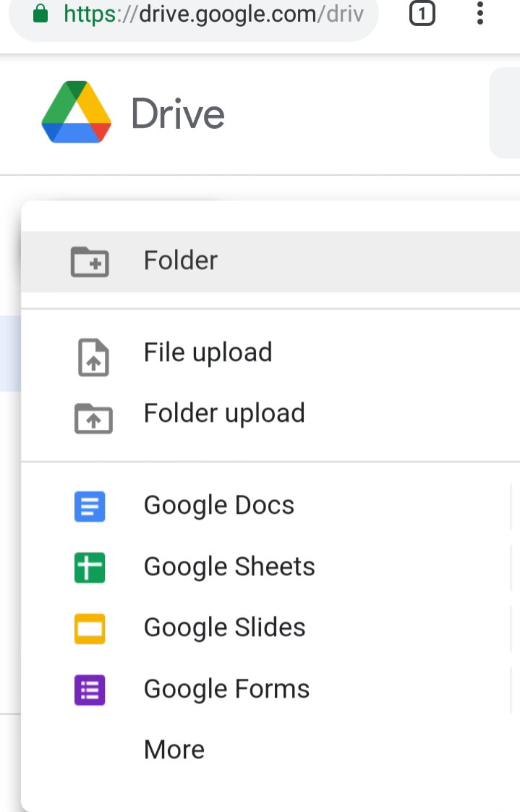This screenshot has height=812, width=520.
Task: Choose Folder upload from the menu
Action: point(270,413)
